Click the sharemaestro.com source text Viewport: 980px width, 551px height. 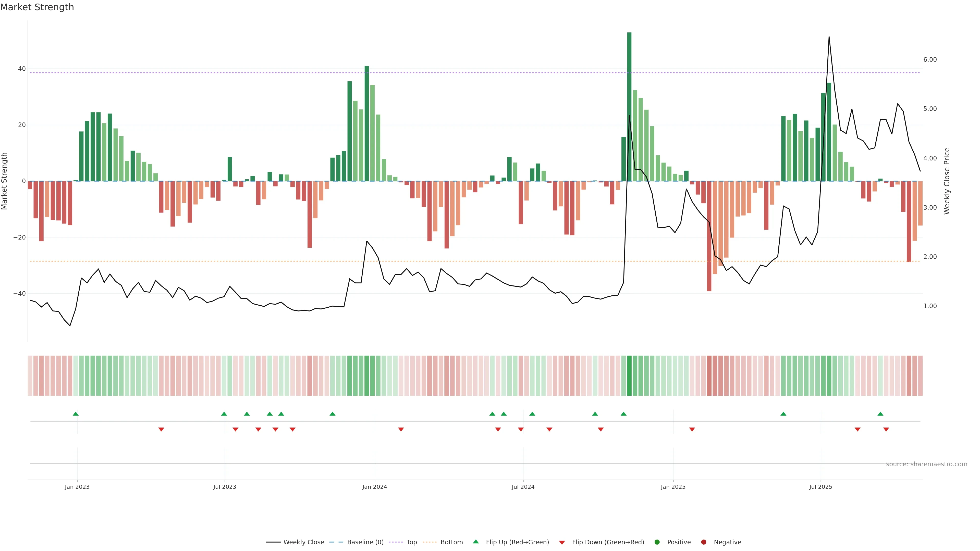926,464
